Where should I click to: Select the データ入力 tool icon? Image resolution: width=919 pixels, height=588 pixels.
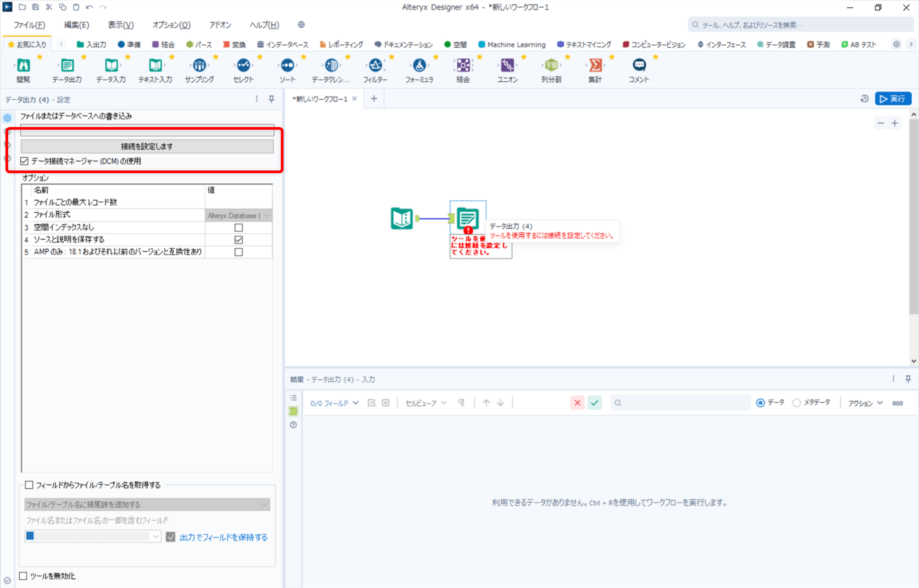pos(111,66)
